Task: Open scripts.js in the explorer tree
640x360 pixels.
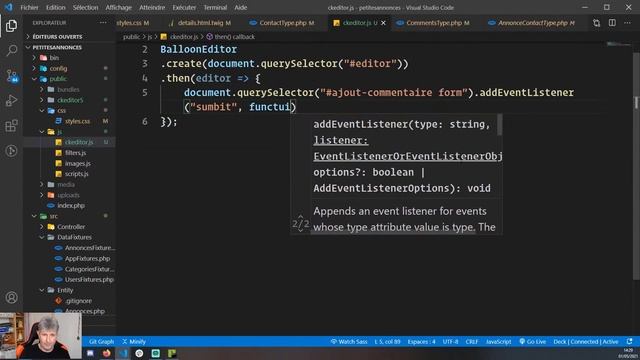Action: pos(76,174)
